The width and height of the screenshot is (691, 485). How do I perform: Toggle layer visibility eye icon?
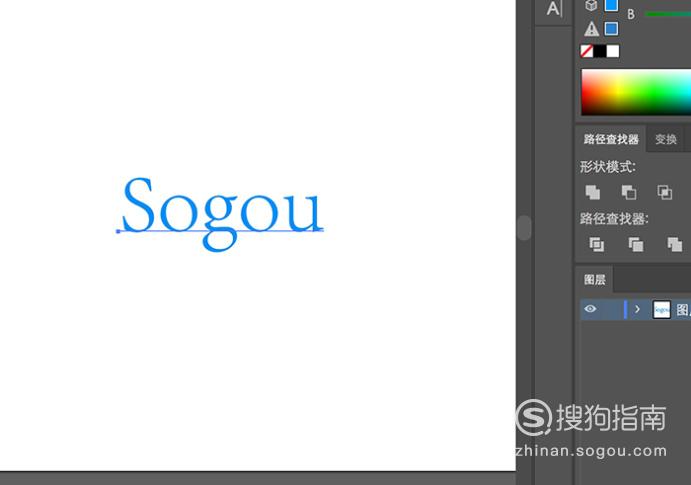(x=591, y=309)
